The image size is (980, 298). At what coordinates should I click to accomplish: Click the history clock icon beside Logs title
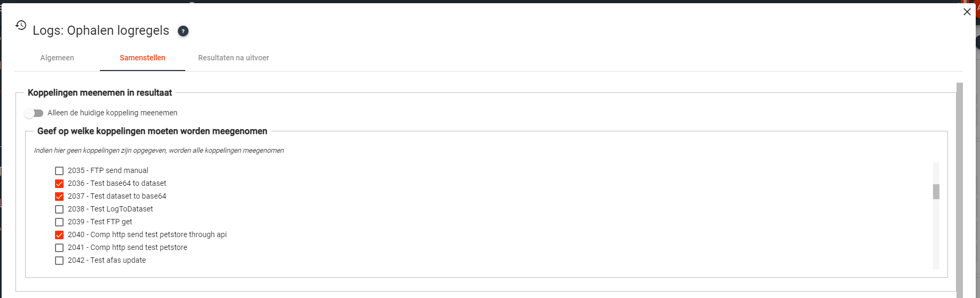(21, 25)
